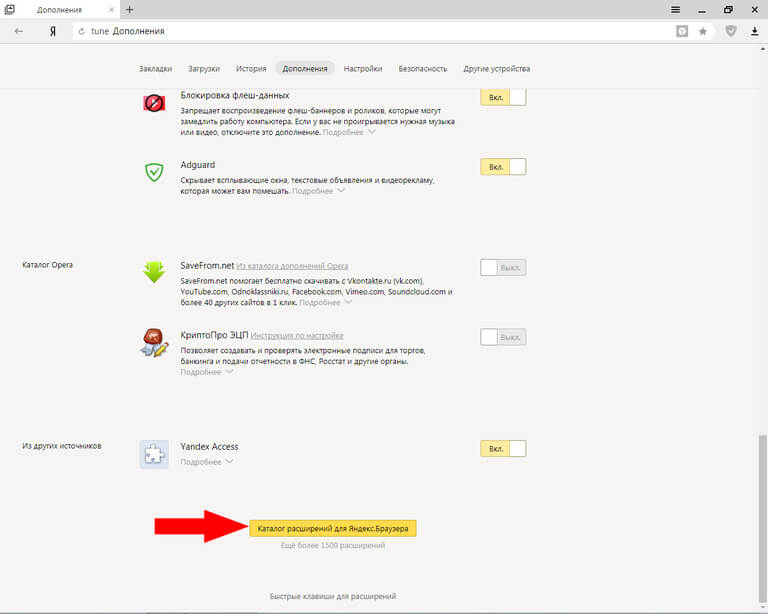Close the Дополнения tab
The width and height of the screenshot is (768, 614).
111,9
